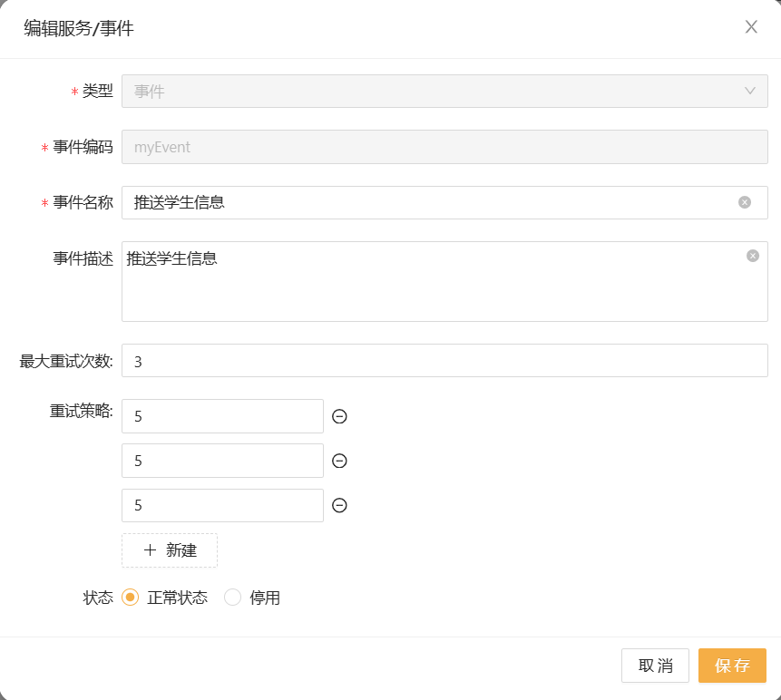
Task: Add a retry strategy with 新建 button
Action: tap(170, 550)
